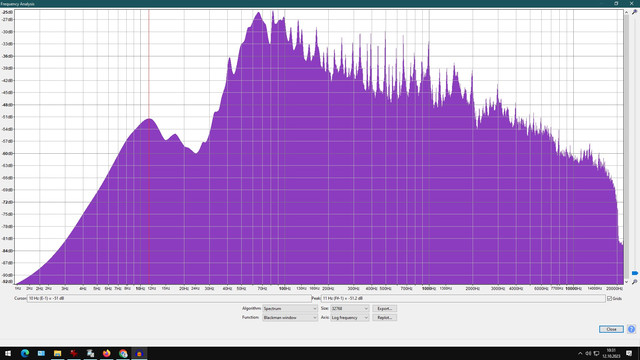Launch Firefox from the taskbar
Image resolution: width=640 pixels, height=360 pixels.
107,353
